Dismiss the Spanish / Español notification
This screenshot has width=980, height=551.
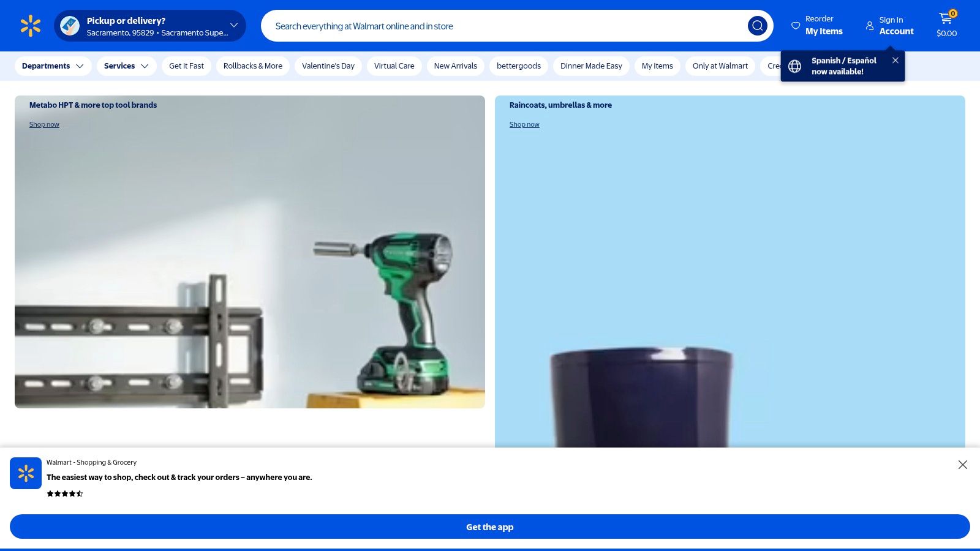click(x=895, y=60)
